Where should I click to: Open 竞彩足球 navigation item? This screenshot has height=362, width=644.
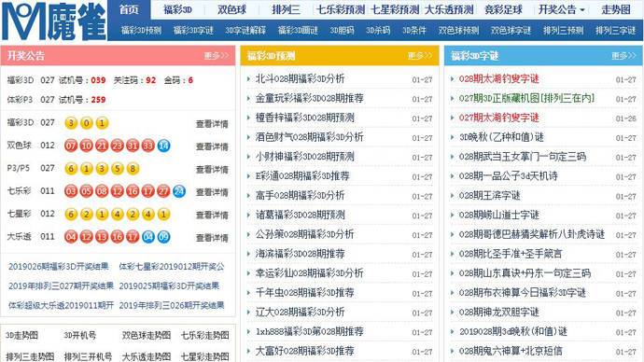[503, 9]
